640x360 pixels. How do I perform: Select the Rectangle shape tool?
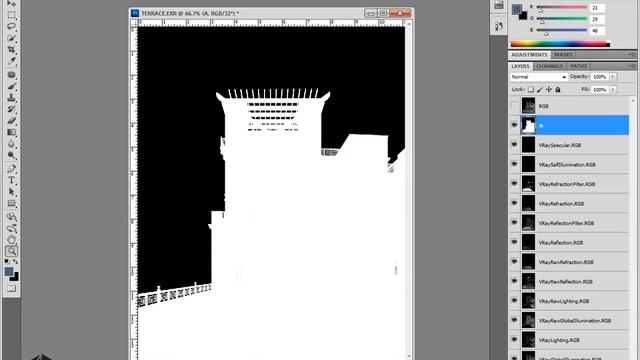(x=11, y=203)
